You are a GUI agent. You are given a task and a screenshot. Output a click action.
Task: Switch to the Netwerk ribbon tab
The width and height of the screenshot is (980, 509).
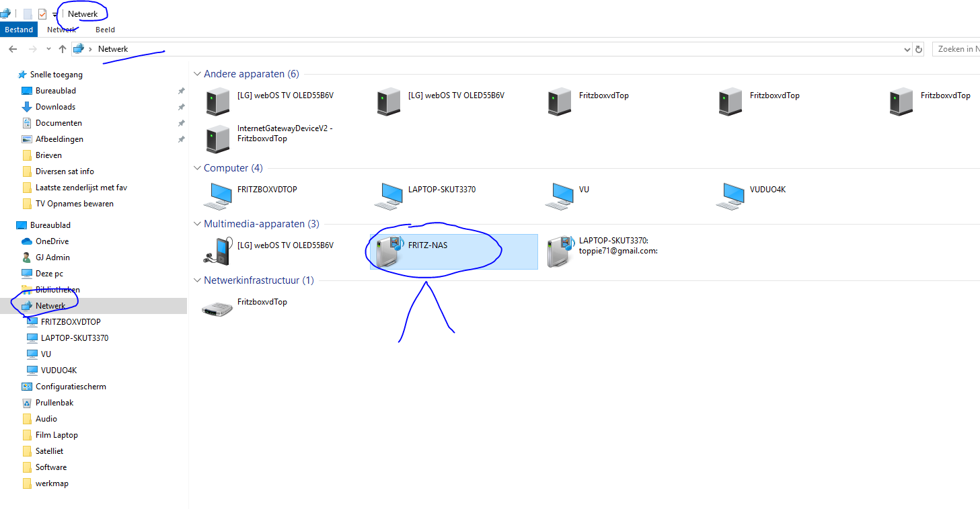tap(61, 30)
